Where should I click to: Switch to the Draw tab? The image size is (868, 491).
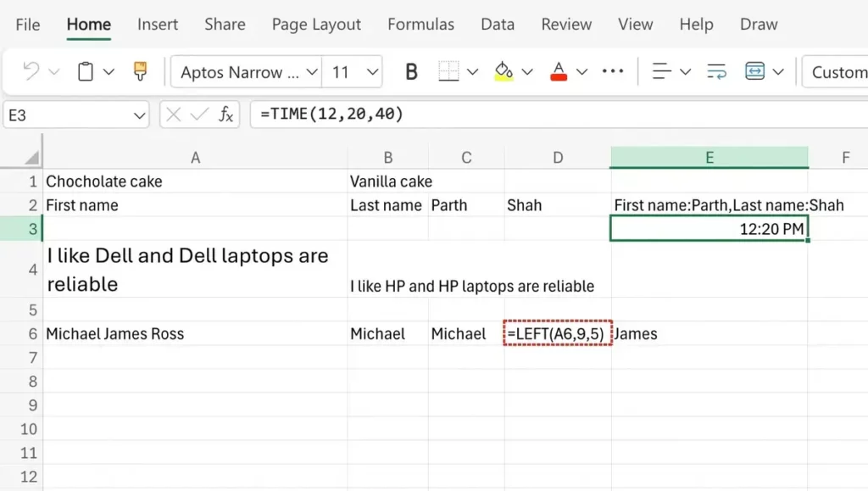(759, 25)
